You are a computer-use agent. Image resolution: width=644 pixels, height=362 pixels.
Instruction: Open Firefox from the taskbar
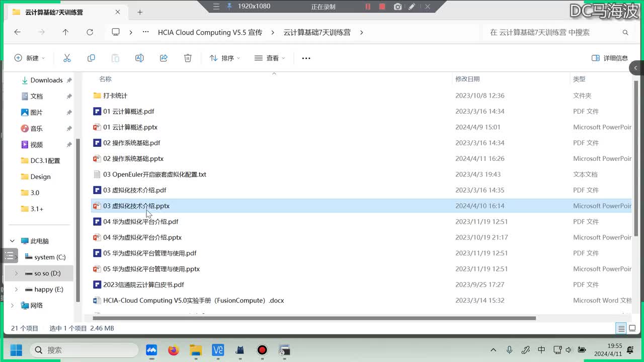point(174,350)
